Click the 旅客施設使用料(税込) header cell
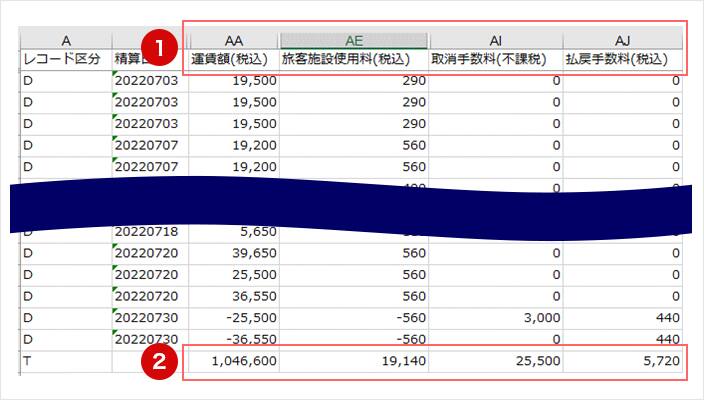Image resolution: width=704 pixels, height=400 pixels. click(353, 59)
